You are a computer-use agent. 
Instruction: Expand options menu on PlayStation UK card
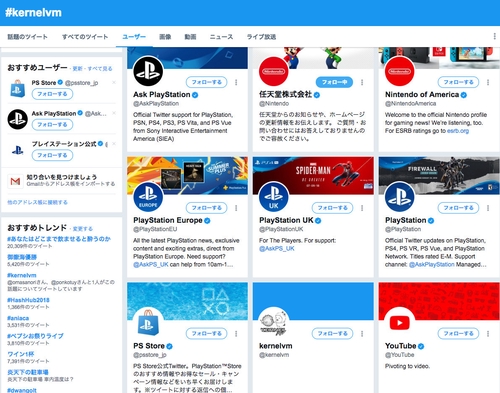[362, 208]
